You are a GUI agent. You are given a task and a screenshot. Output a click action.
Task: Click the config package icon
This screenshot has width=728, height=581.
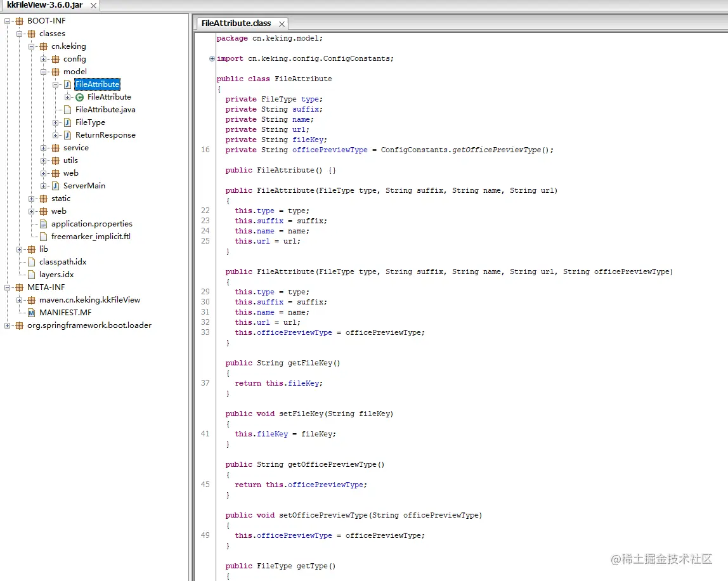pos(56,59)
